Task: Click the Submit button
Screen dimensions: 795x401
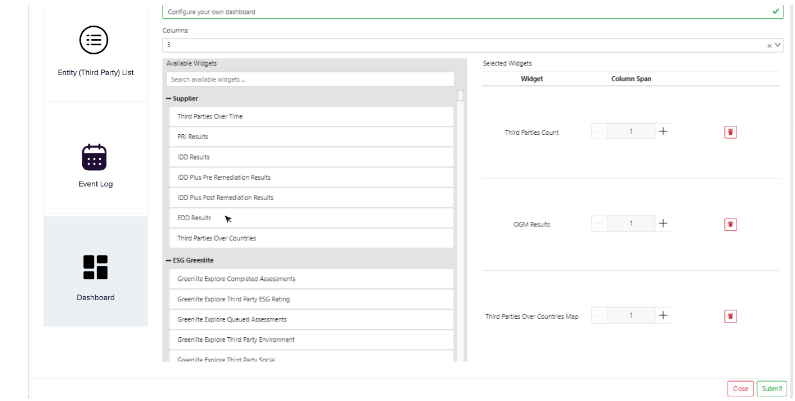Action: 770,388
